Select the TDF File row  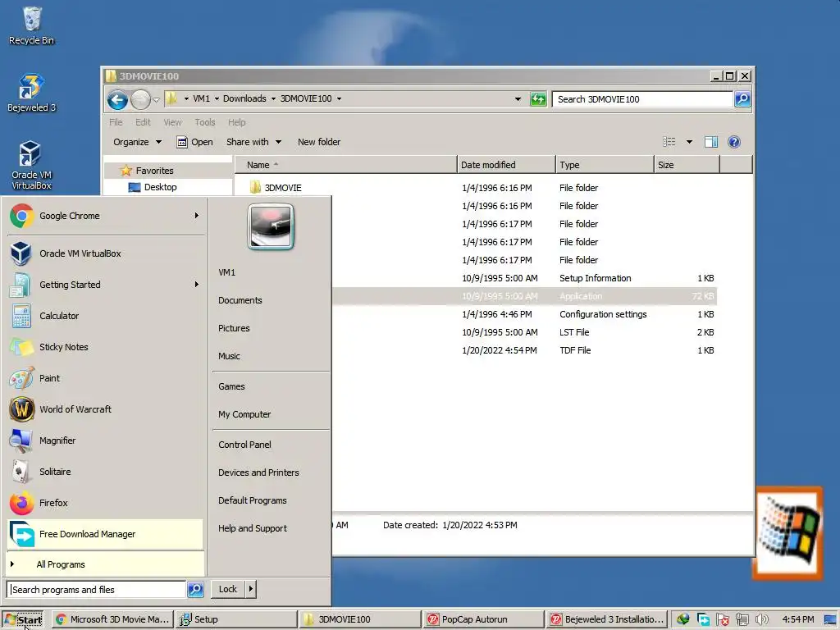pyautogui.click(x=525, y=350)
